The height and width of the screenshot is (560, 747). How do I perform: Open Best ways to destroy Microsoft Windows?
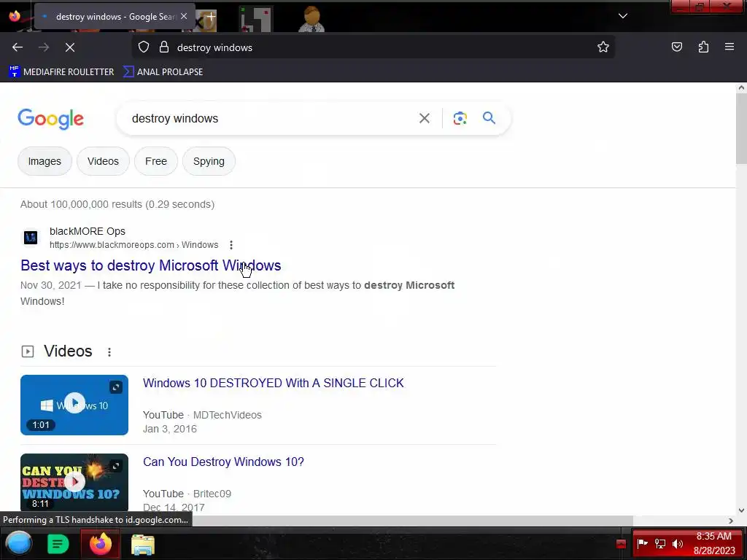[150, 265]
